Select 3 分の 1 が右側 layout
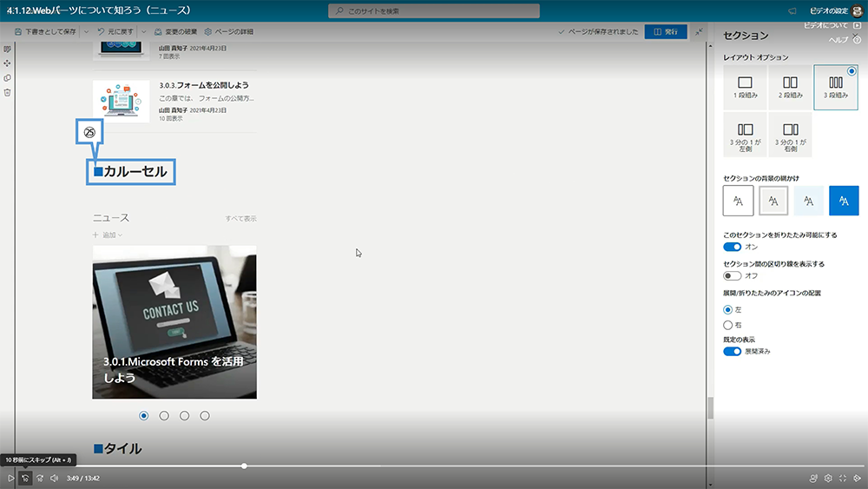The height and width of the screenshot is (489, 868). click(x=790, y=135)
